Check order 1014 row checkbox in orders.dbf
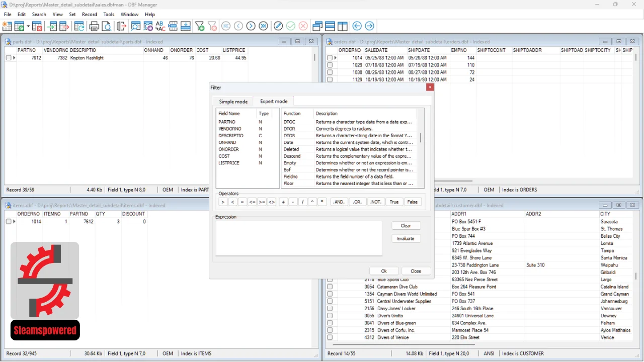644x362 pixels. click(x=330, y=58)
